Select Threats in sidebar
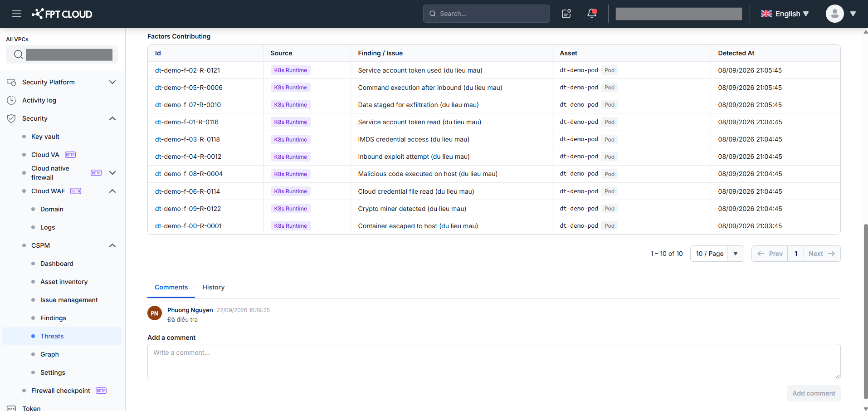Image resolution: width=868 pixels, height=411 pixels. tap(62, 336)
